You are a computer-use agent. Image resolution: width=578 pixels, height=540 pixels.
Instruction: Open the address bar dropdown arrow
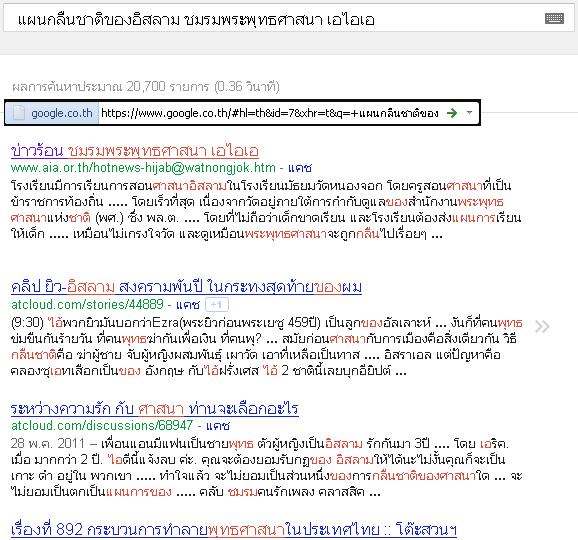[x=469, y=112]
